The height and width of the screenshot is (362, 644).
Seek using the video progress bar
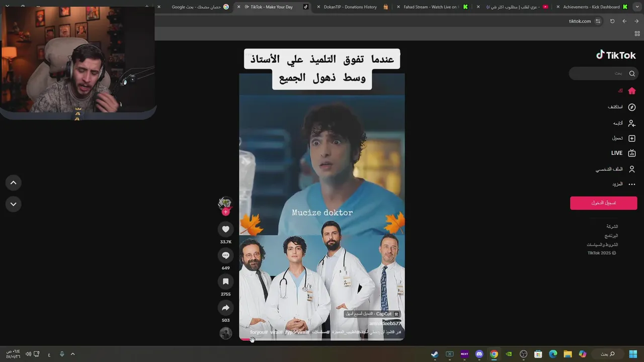322,340
